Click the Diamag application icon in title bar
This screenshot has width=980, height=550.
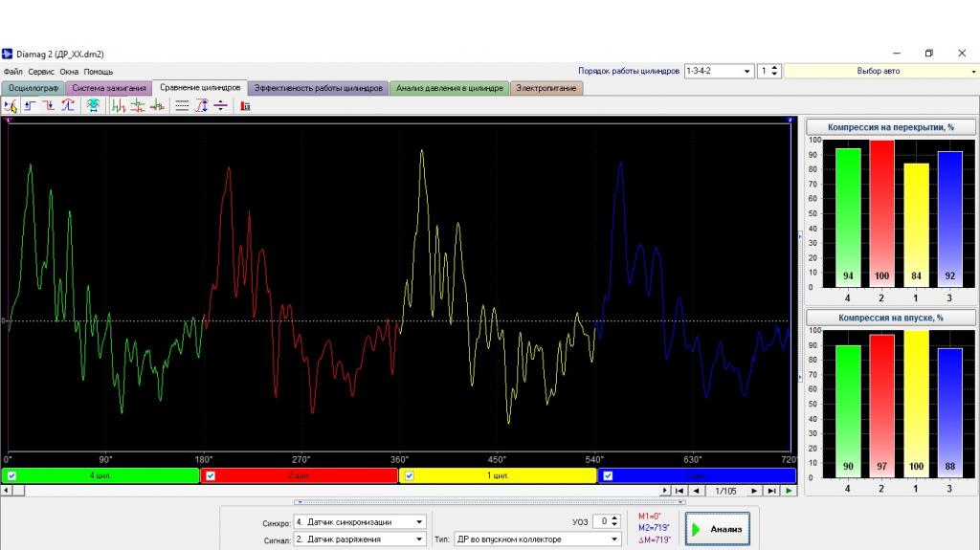coord(8,54)
